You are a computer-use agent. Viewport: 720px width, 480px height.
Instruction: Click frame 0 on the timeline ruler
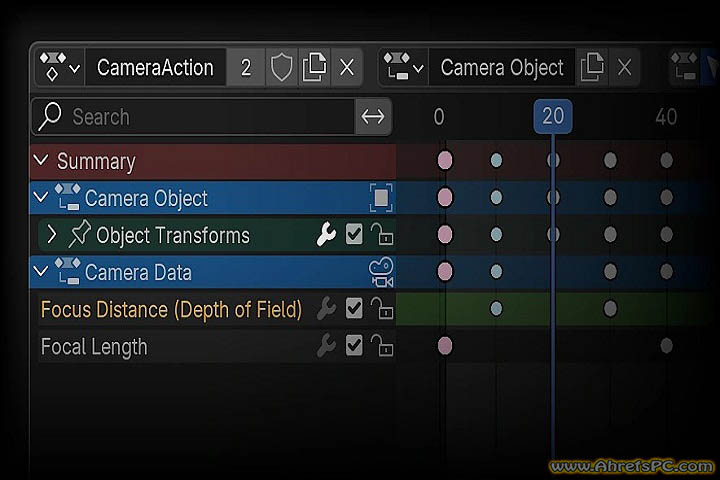(439, 117)
